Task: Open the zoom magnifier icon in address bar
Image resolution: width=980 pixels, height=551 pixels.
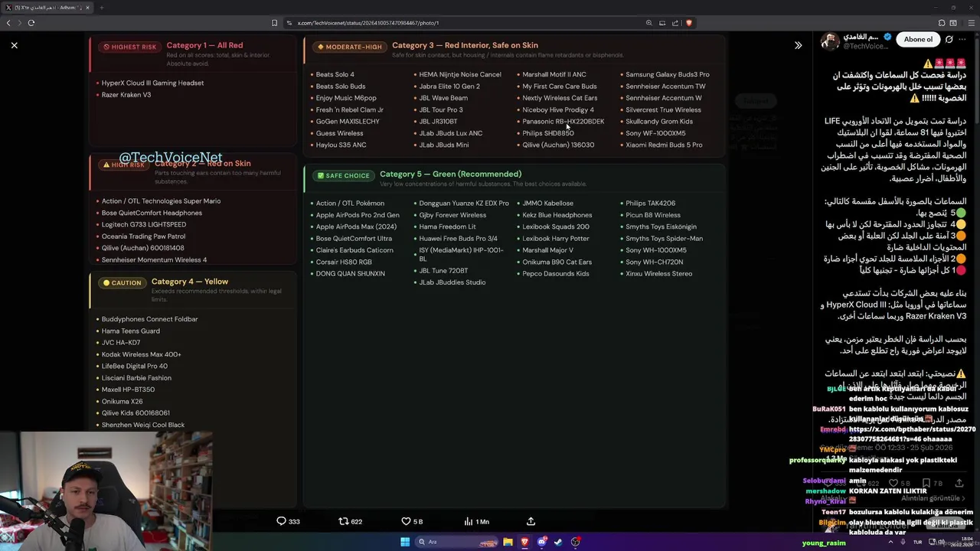Action: pyautogui.click(x=648, y=23)
